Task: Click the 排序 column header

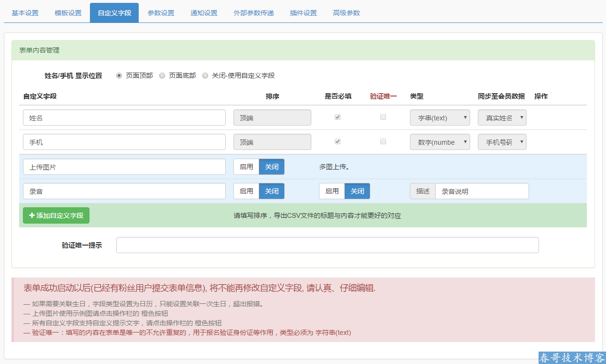Action: tap(272, 96)
